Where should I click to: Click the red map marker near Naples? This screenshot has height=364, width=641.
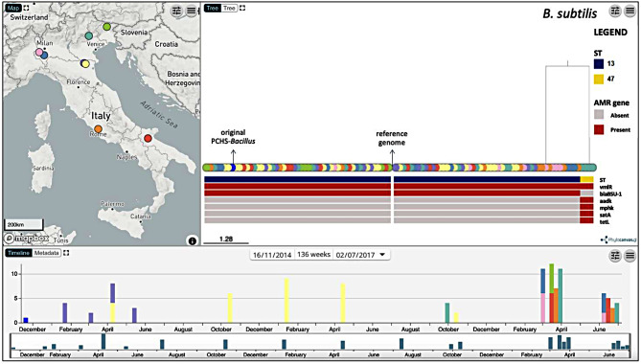(148, 139)
